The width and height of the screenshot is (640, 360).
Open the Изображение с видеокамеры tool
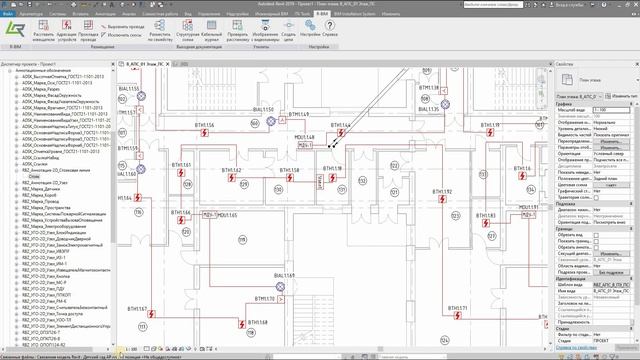click(265, 31)
